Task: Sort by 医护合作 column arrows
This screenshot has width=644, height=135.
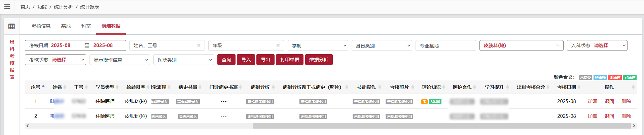Action: [474, 87]
